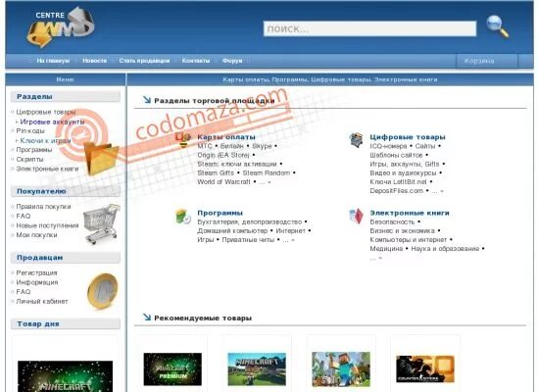Open Steam: ключи активации link
Viewport: 539px width, 392px height.
pyautogui.click(x=237, y=164)
